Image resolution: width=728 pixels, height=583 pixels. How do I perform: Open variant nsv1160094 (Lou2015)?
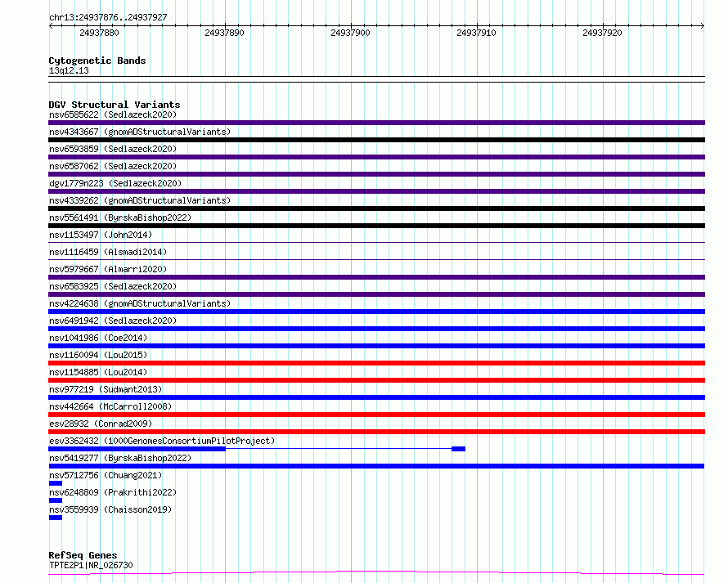pos(98,355)
